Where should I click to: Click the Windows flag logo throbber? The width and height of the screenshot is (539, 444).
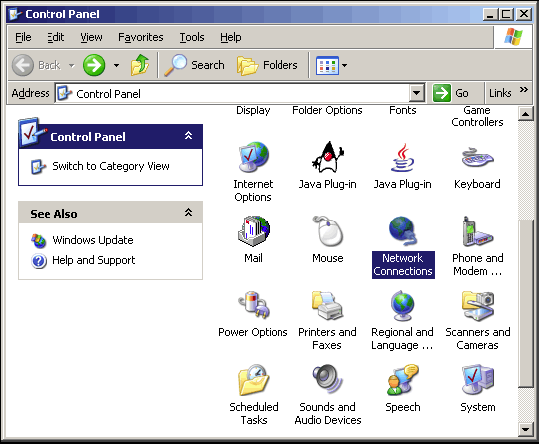513,37
